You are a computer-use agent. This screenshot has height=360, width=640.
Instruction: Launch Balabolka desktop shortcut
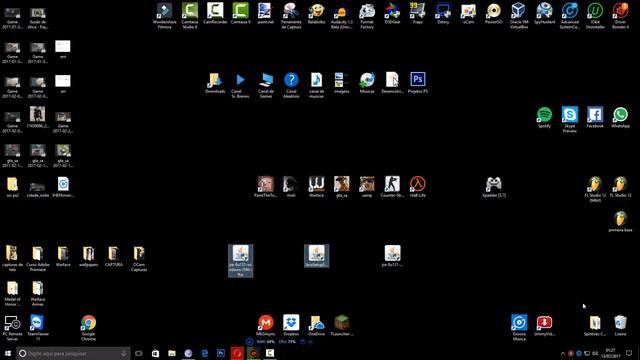point(316,13)
